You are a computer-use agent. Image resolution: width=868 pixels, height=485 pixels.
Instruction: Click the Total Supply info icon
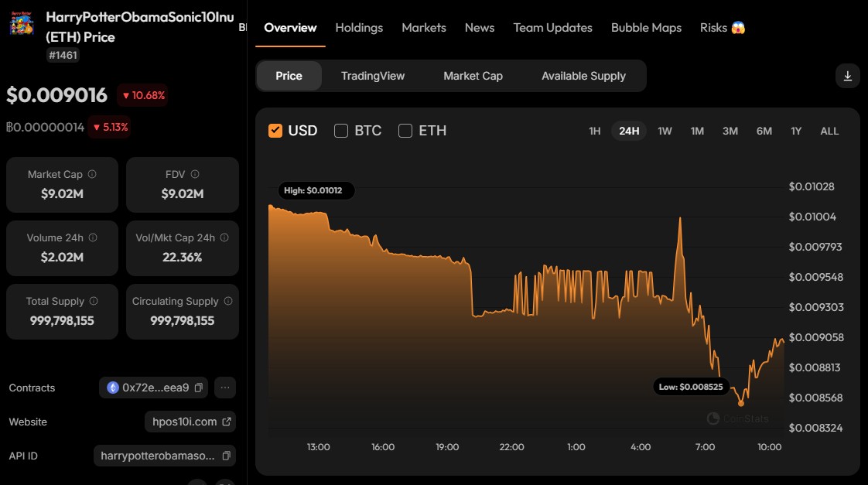[x=94, y=301]
